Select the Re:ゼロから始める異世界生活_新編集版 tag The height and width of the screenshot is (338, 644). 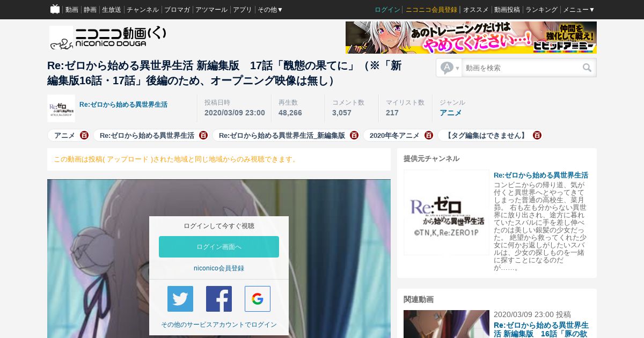[282, 135]
